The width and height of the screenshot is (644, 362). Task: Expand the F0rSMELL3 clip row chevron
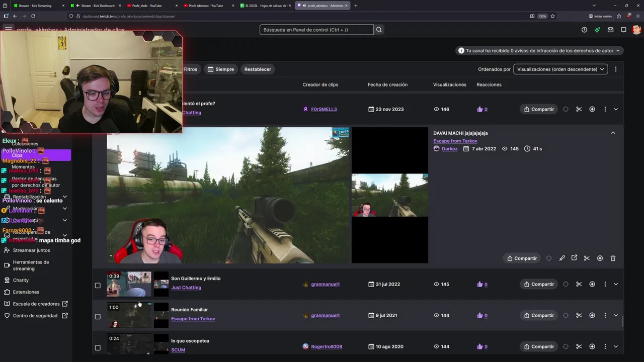pos(616,109)
